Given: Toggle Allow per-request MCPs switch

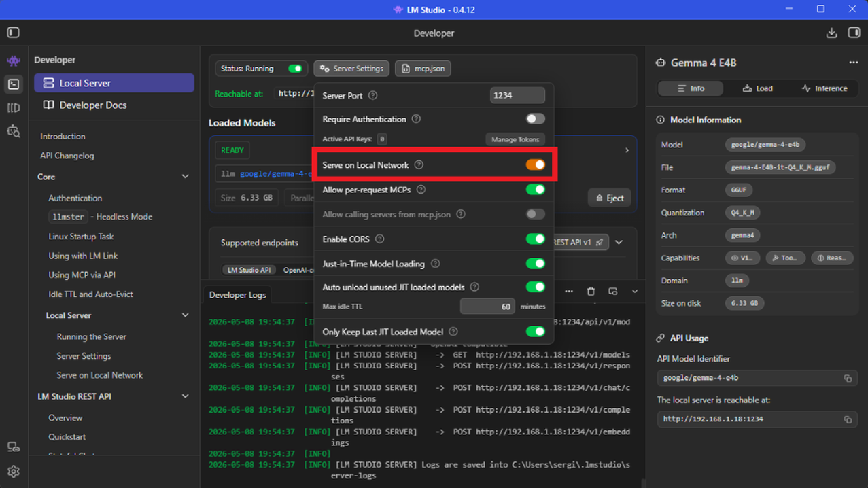Looking at the screenshot, I should (536, 190).
